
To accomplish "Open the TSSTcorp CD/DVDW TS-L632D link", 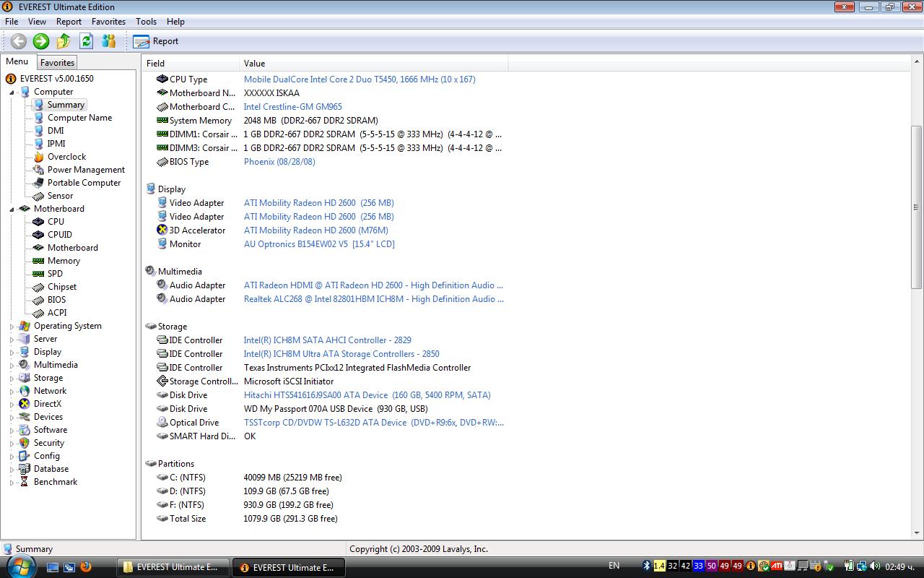I will tap(374, 423).
